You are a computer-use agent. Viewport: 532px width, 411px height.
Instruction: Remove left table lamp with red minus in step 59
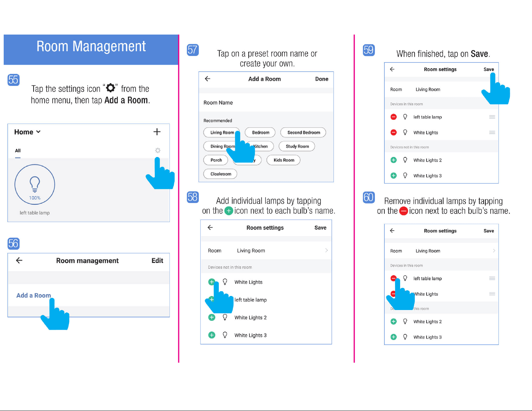click(394, 117)
